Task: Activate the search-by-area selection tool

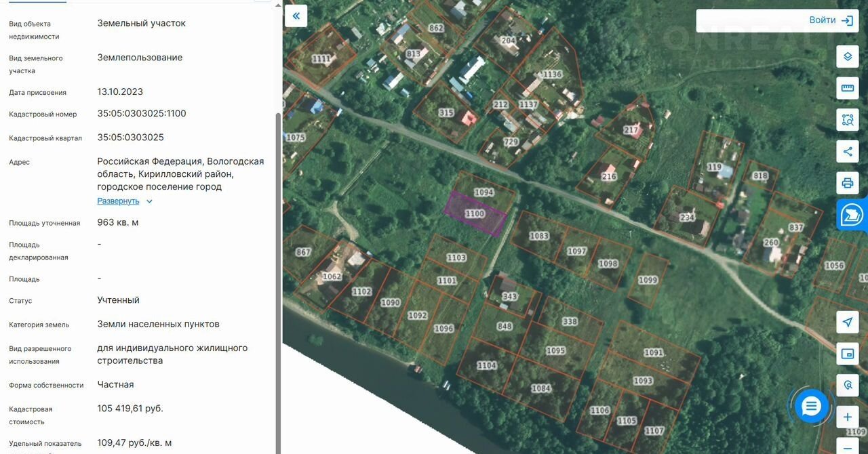Action: (847, 120)
